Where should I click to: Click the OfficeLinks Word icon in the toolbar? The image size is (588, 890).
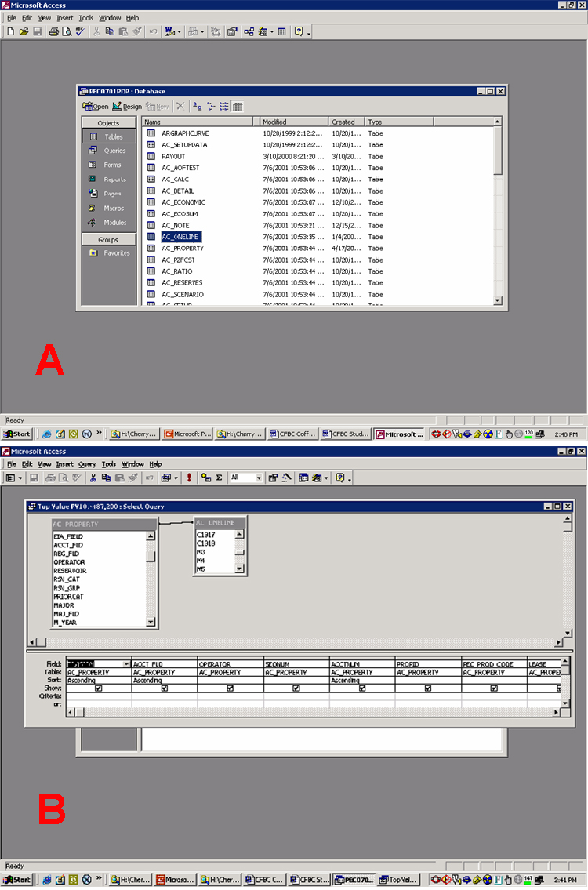tap(169, 32)
